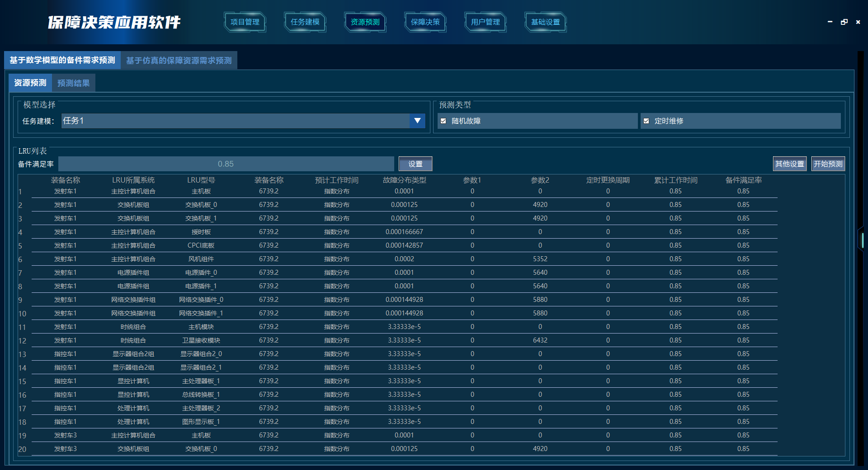Open the 项目管理 navigation button

pyautogui.click(x=245, y=22)
